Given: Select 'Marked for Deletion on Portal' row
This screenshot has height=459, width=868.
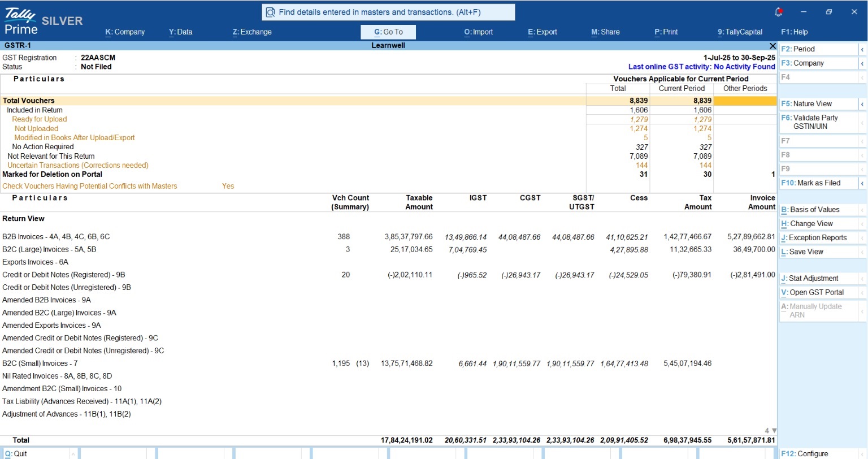Looking at the screenshot, I should click(x=388, y=174).
